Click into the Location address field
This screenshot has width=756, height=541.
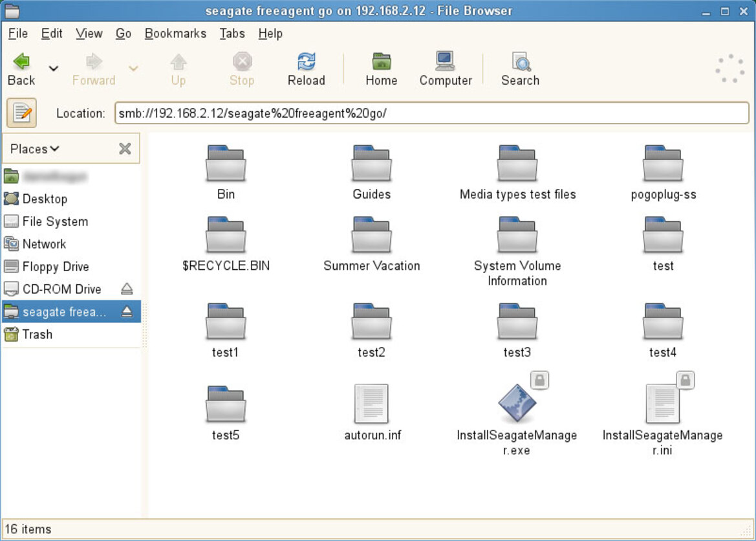click(431, 113)
